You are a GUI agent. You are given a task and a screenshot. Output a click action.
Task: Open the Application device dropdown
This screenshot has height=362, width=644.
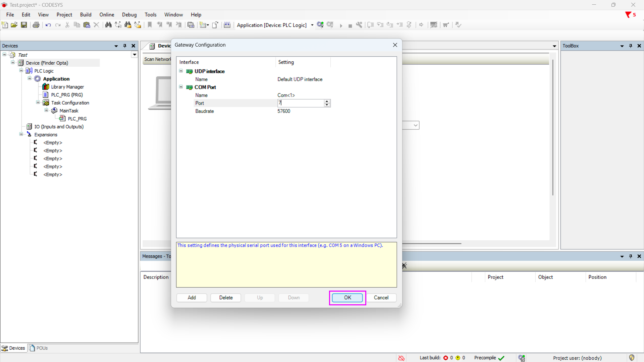click(x=312, y=25)
